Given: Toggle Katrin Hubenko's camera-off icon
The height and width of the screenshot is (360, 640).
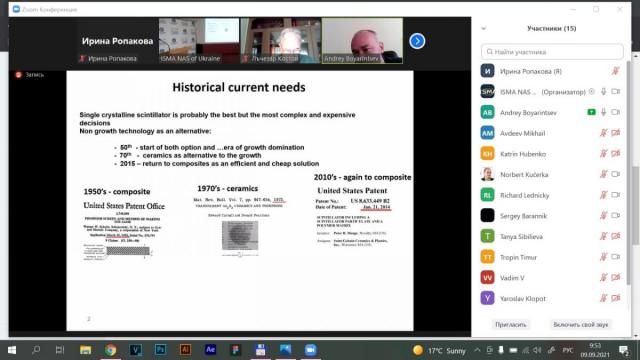Looking at the screenshot, I should [x=616, y=153].
